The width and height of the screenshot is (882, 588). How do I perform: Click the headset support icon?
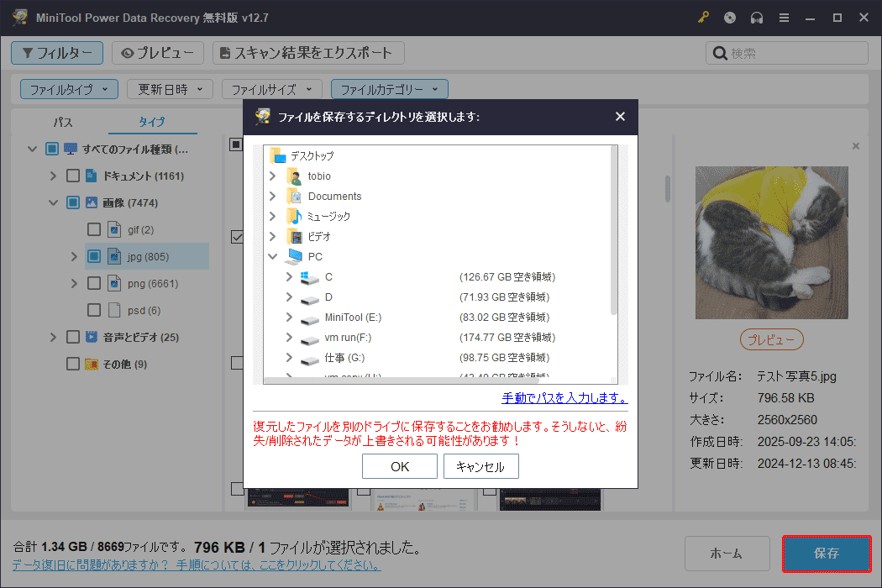click(757, 17)
